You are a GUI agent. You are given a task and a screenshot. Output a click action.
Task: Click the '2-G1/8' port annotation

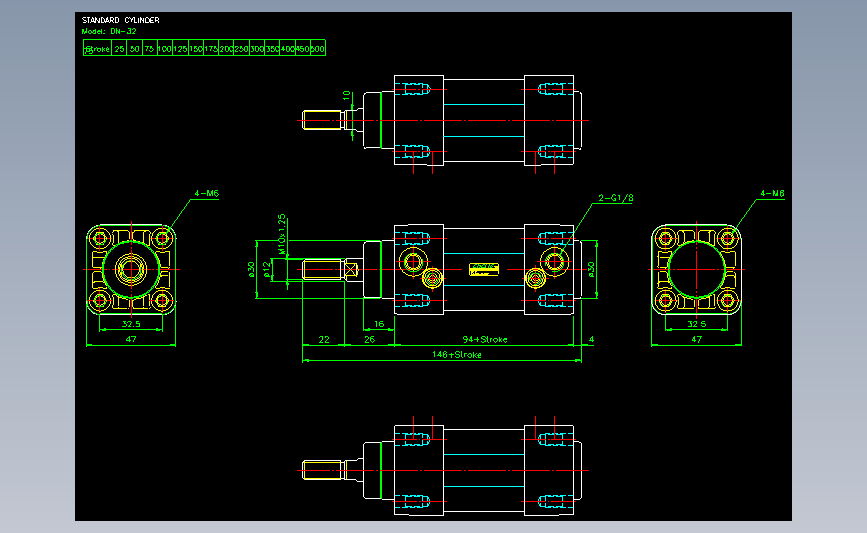click(x=615, y=197)
